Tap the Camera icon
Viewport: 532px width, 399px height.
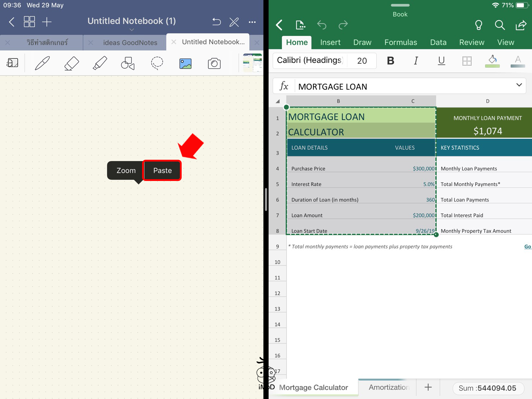(214, 64)
